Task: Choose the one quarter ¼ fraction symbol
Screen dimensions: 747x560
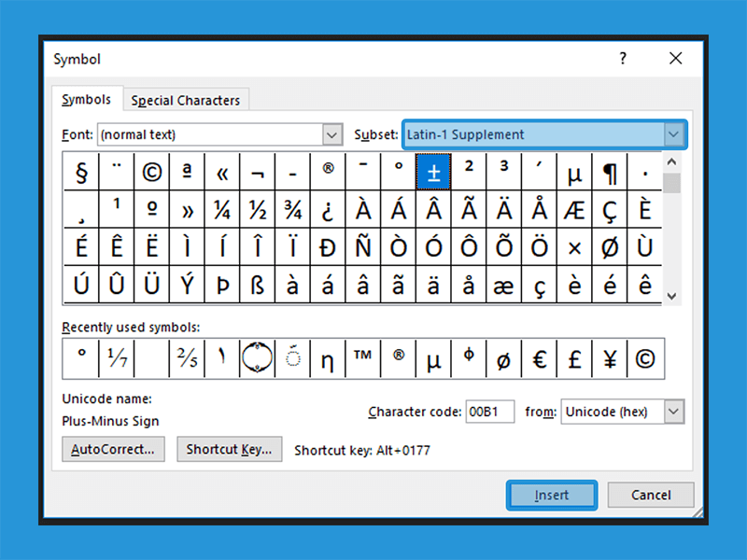Action: pyautogui.click(x=222, y=209)
